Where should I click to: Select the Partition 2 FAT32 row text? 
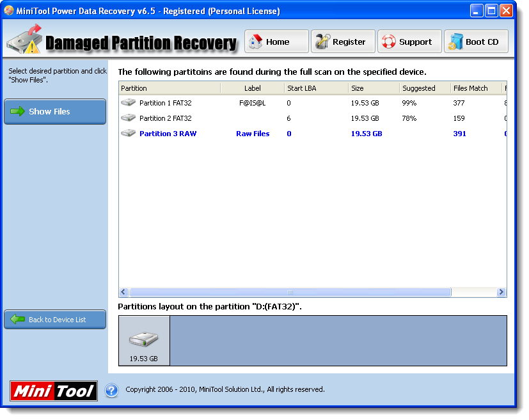(165, 118)
